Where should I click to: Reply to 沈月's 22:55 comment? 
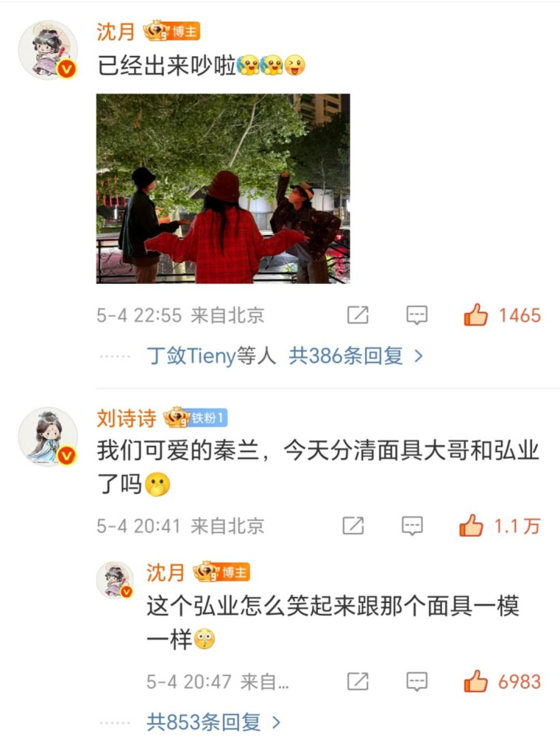pyautogui.click(x=417, y=315)
